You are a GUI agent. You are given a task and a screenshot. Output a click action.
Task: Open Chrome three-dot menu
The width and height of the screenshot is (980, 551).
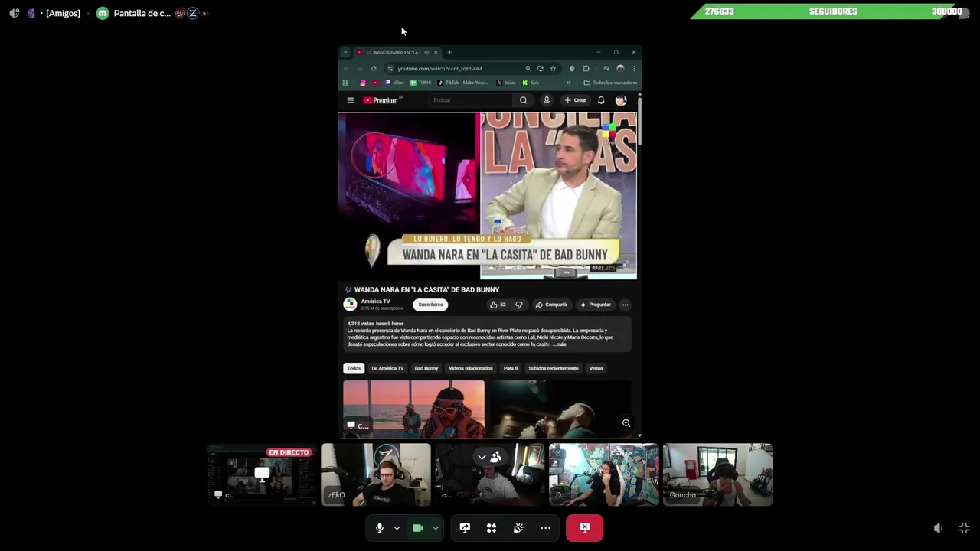633,68
